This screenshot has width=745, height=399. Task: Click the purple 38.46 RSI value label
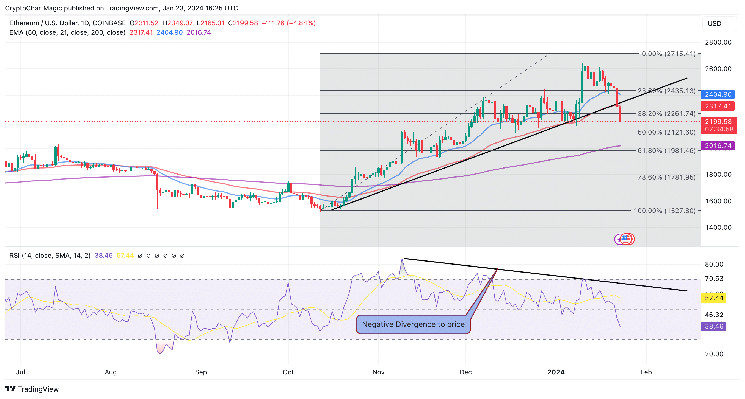[x=713, y=326]
